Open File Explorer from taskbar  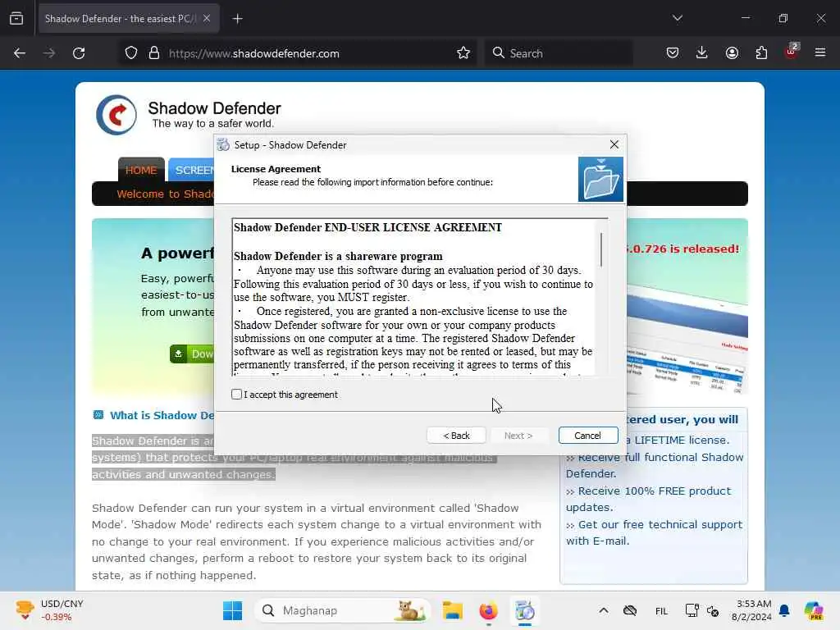[453, 610]
